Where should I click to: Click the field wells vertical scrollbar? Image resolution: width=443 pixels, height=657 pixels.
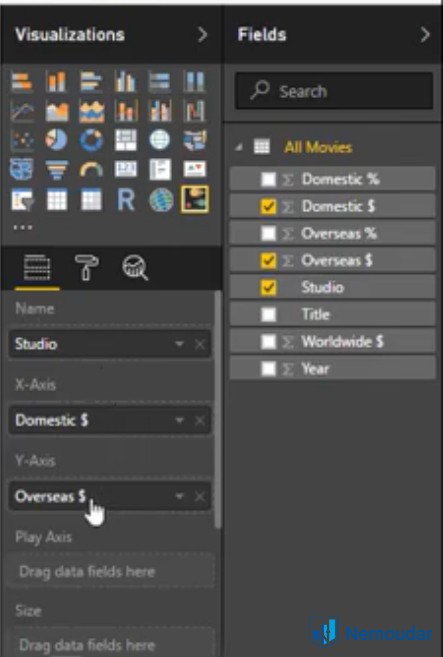pyautogui.click(x=218, y=409)
